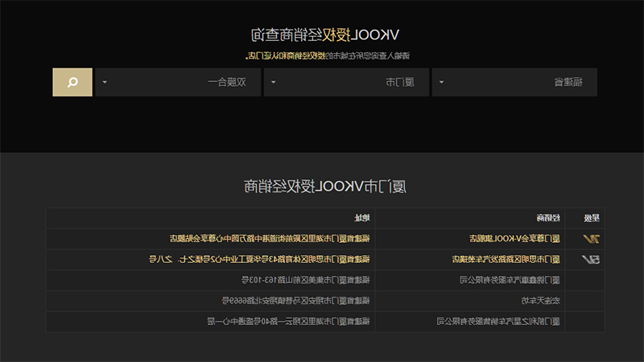Click the 7V star-rating badge

(x=591, y=239)
